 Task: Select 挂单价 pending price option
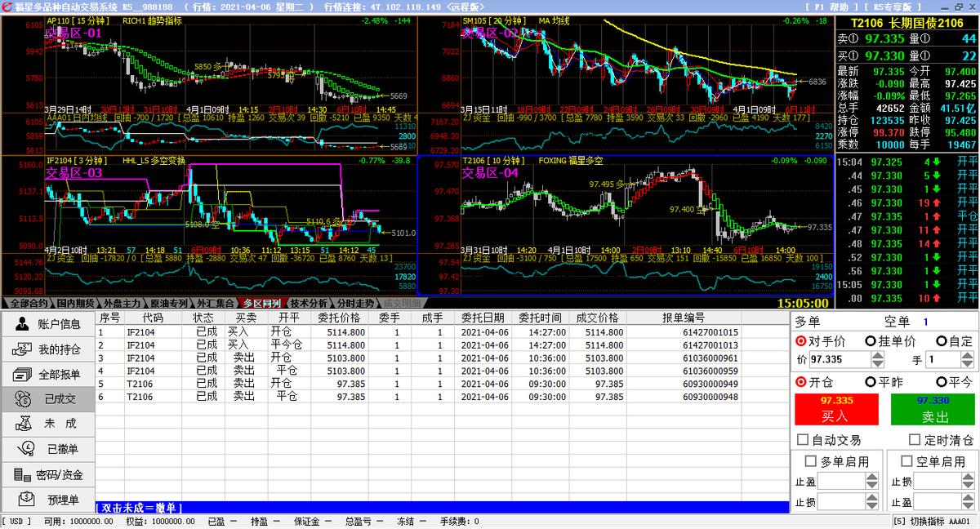coord(890,340)
